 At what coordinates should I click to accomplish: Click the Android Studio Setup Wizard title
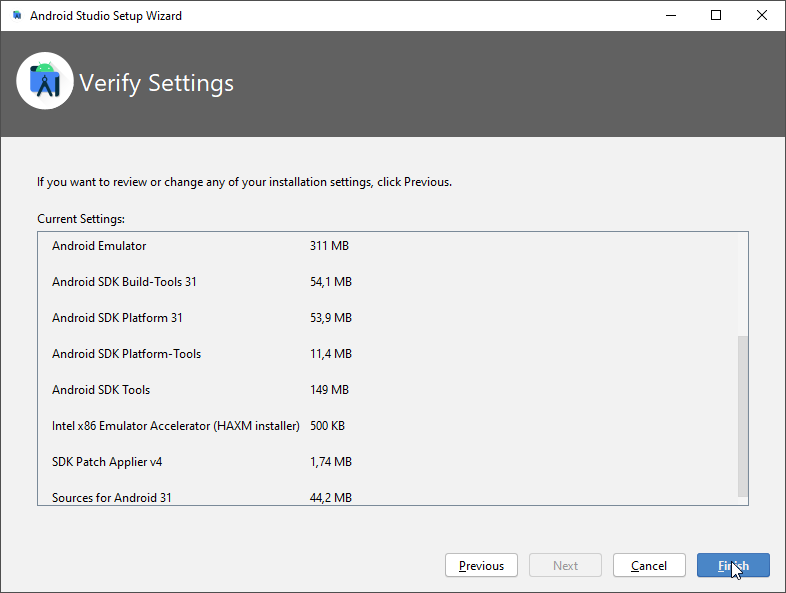click(106, 16)
